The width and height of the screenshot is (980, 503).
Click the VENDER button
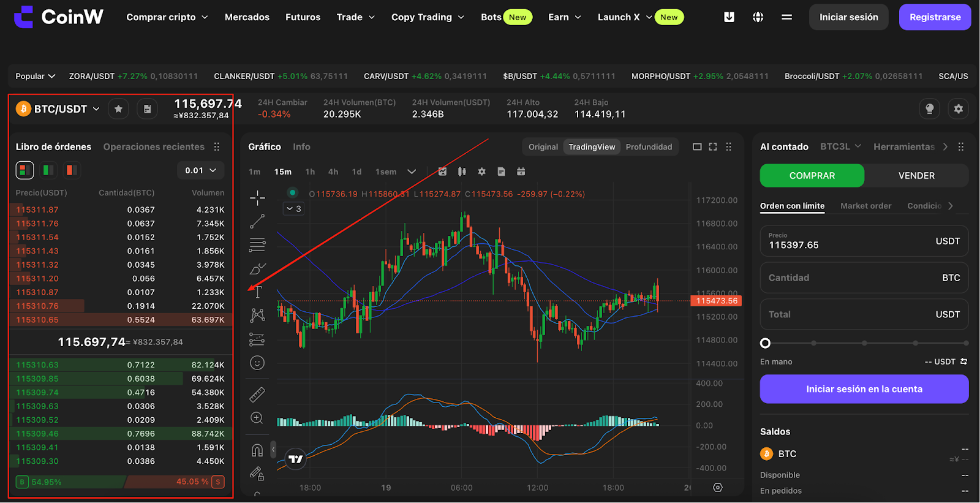(x=916, y=176)
